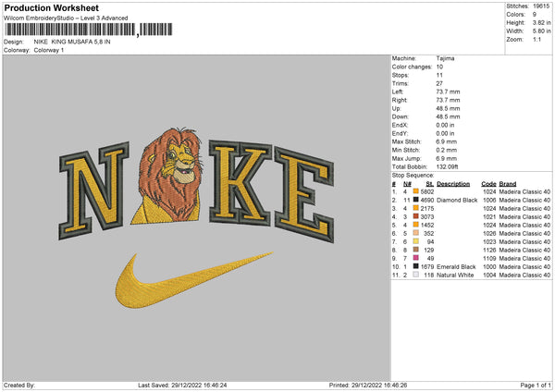Select the Wilcom EmbroideryStudio Level 3 Advanced text
This screenshot has height=392, width=555.
point(66,18)
